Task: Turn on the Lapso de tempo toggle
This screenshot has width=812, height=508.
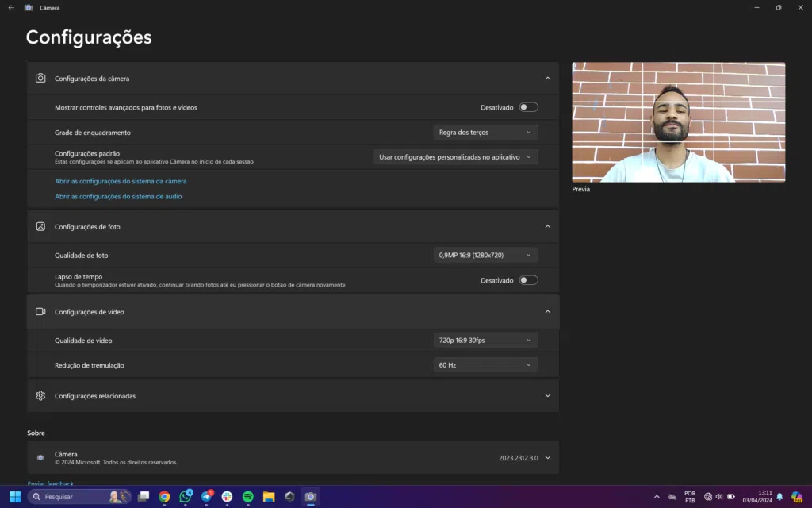Action: click(x=528, y=280)
